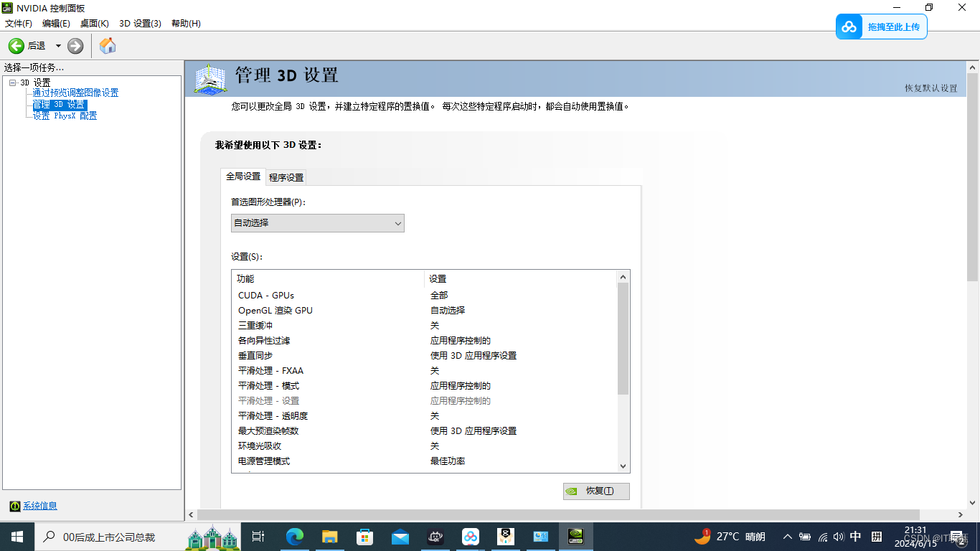
Task: Click 恢复默认设置 link in header
Action: 930,88
